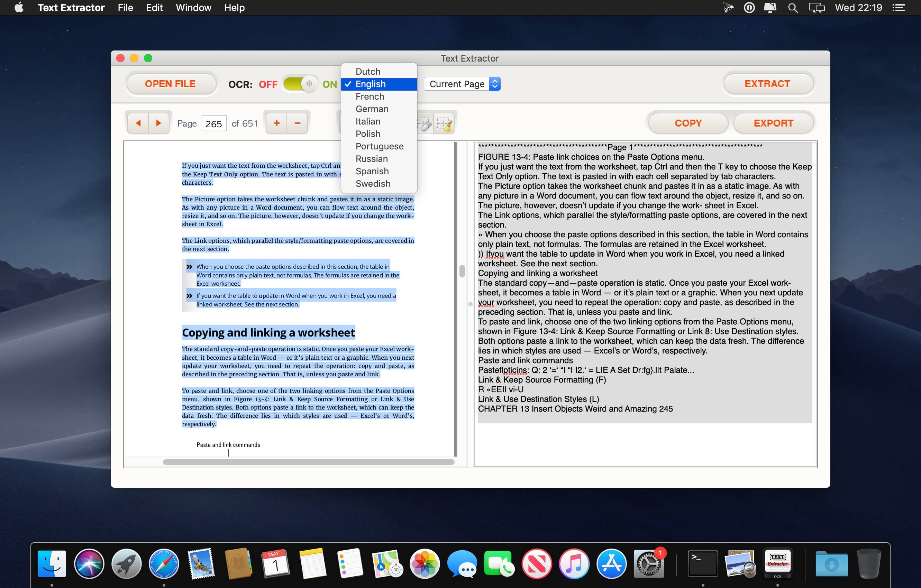The image size is (921, 588).
Task: Click the menu bar clock showing Wed 22:19
Action: click(x=858, y=8)
